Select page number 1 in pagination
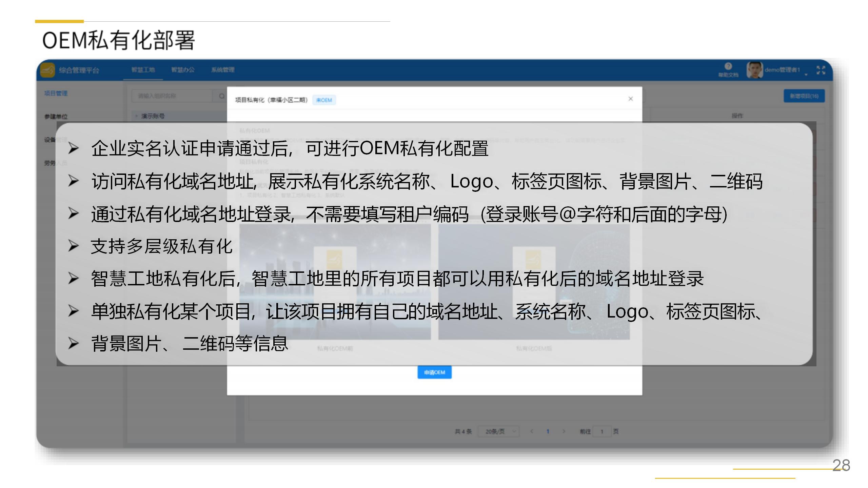This screenshot has width=868, height=488. [x=548, y=431]
